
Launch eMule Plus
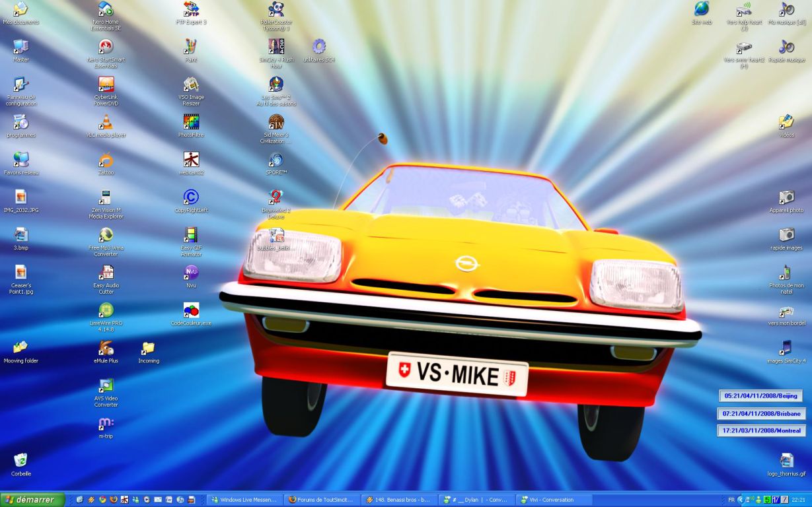pyautogui.click(x=106, y=348)
